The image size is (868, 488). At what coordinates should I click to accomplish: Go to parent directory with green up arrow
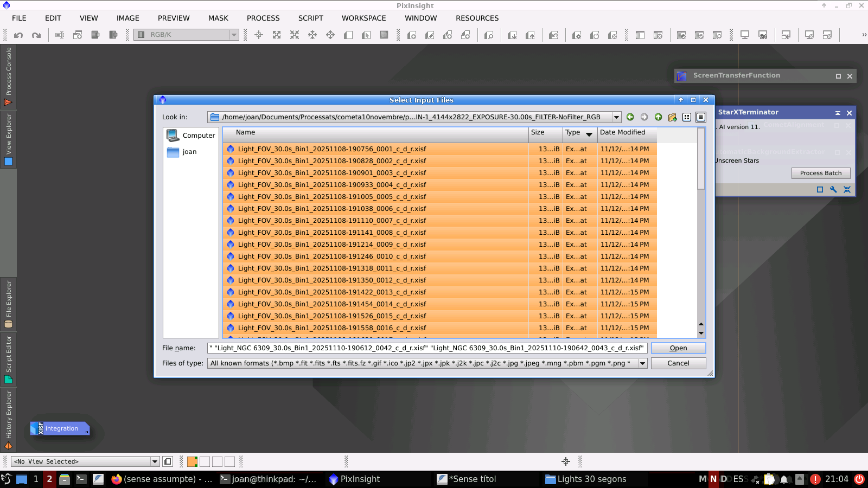(x=658, y=117)
